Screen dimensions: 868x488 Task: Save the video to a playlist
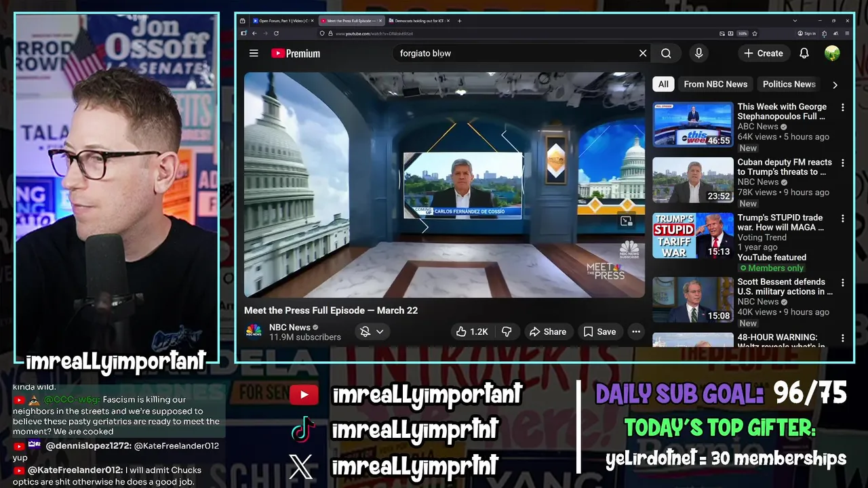pyautogui.click(x=600, y=331)
